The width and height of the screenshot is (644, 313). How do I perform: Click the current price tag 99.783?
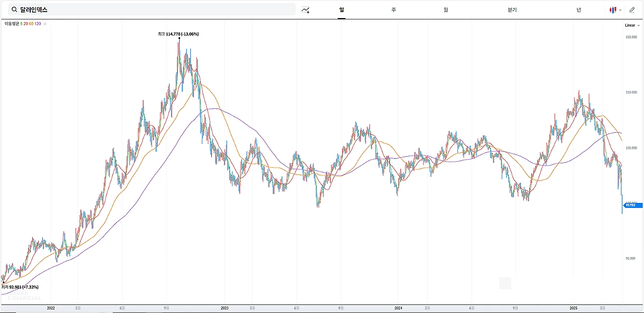coord(632,205)
